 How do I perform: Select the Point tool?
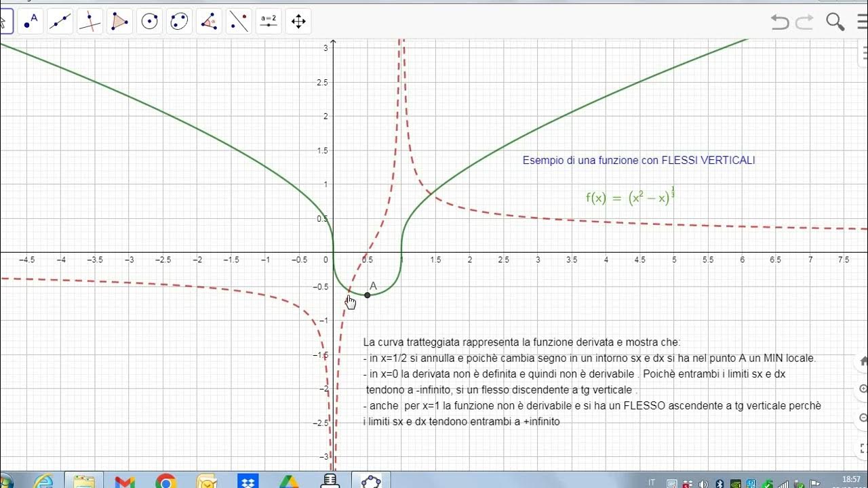point(31,22)
